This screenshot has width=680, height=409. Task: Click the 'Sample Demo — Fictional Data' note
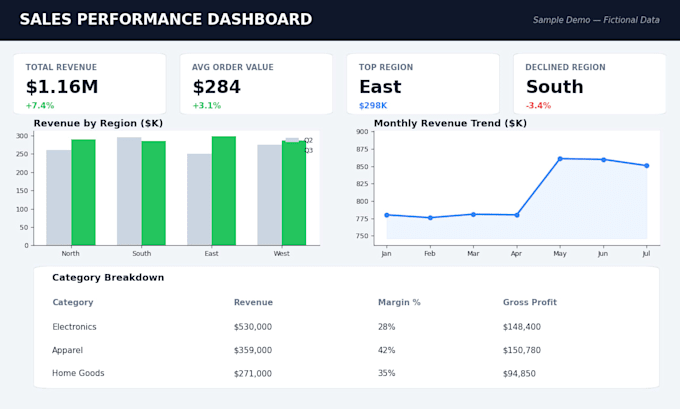point(596,20)
